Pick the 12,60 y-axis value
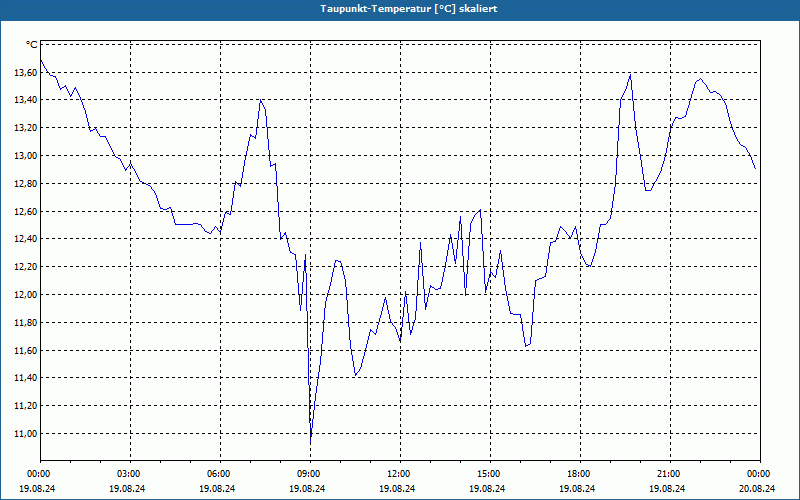800x500 pixels. pos(26,211)
